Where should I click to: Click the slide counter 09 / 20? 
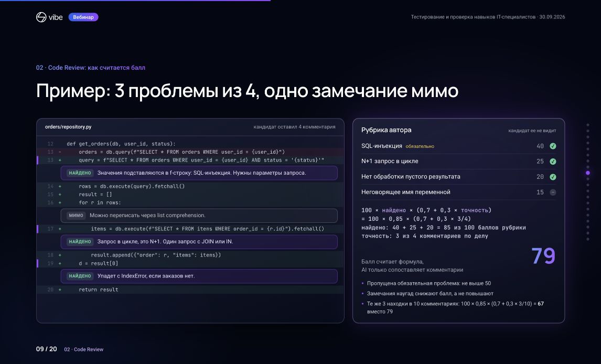coord(46,349)
